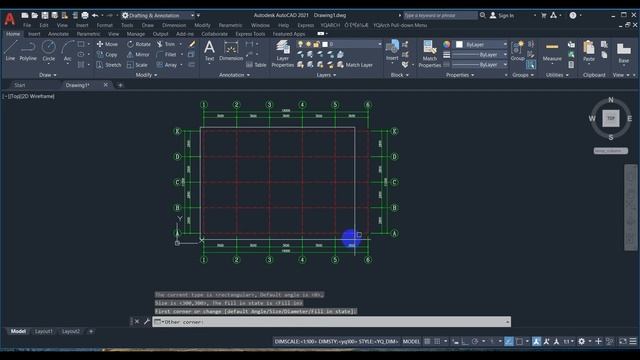Toggle polar tracking in status bar

pyautogui.click(x=475, y=341)
